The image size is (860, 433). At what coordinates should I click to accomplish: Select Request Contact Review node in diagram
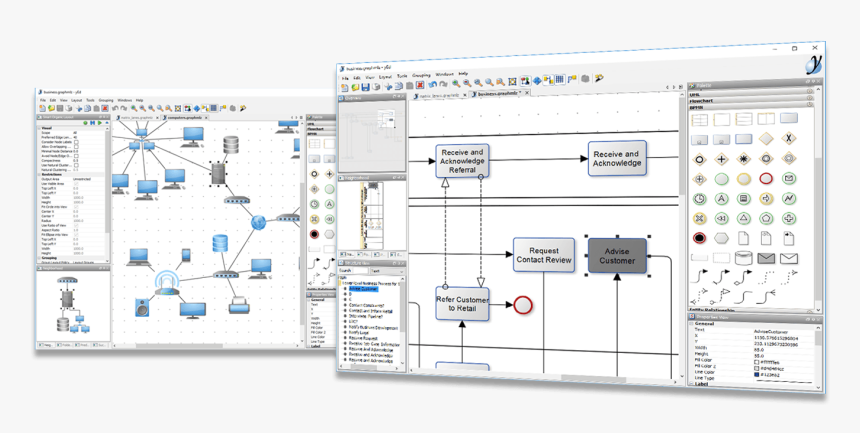pos(544,255)
